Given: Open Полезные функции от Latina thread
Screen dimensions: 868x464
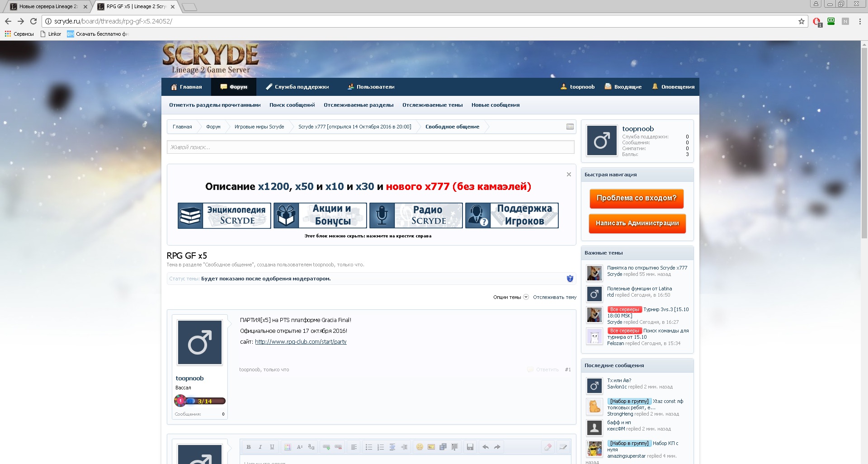Looking at the screenshot, I should (x=639, y=289).
